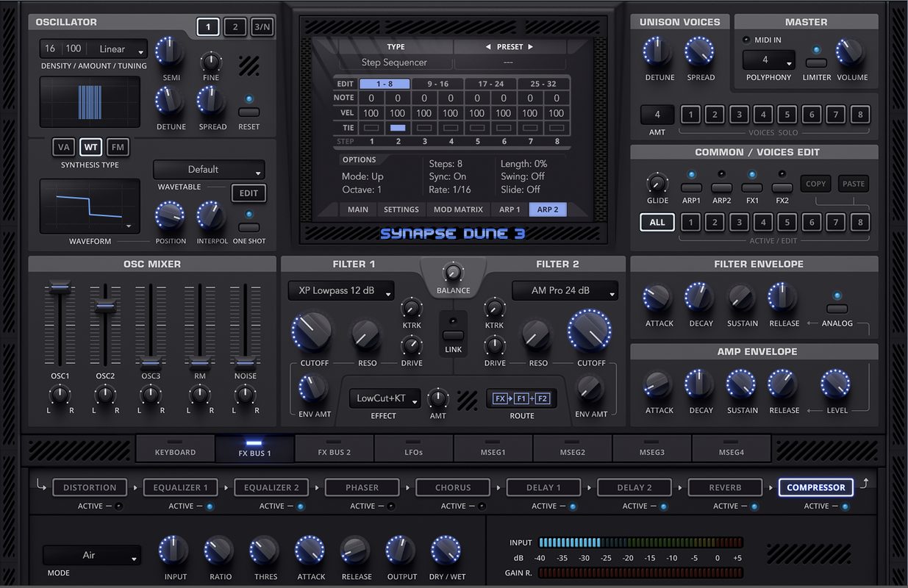
Task: Click the OSC1 mixer fader
Action: tap(60, 287)
